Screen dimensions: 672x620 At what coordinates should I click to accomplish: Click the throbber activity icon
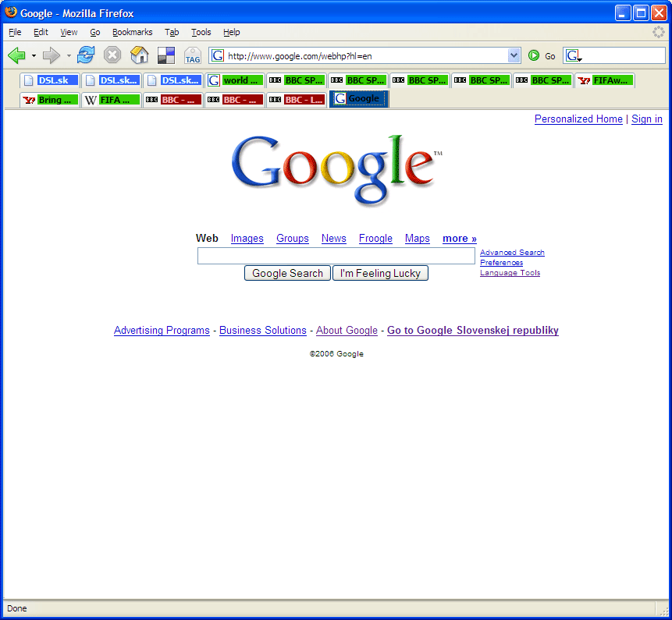pyautogui.click(x=658, y=32)
